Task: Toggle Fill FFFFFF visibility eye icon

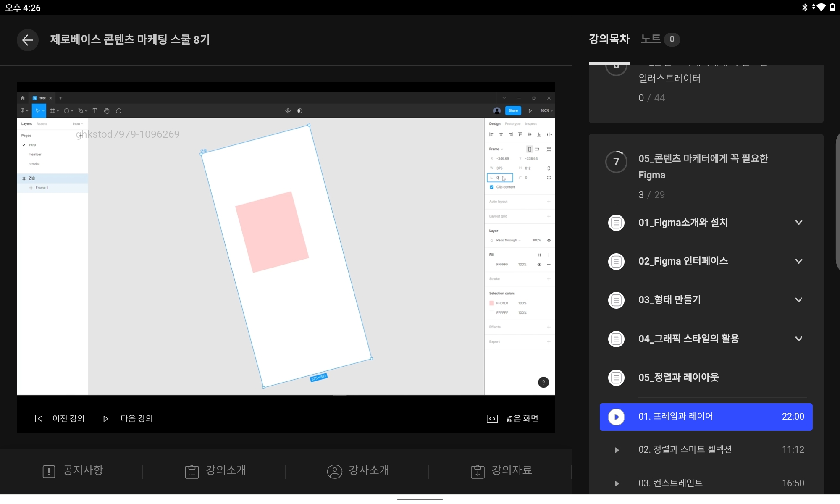Action: 539,265
